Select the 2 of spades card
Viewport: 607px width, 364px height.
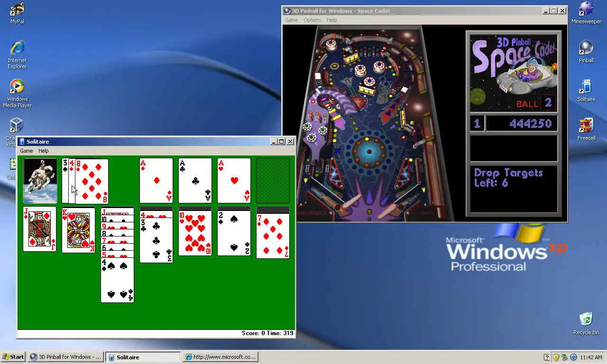pos(234,233)
